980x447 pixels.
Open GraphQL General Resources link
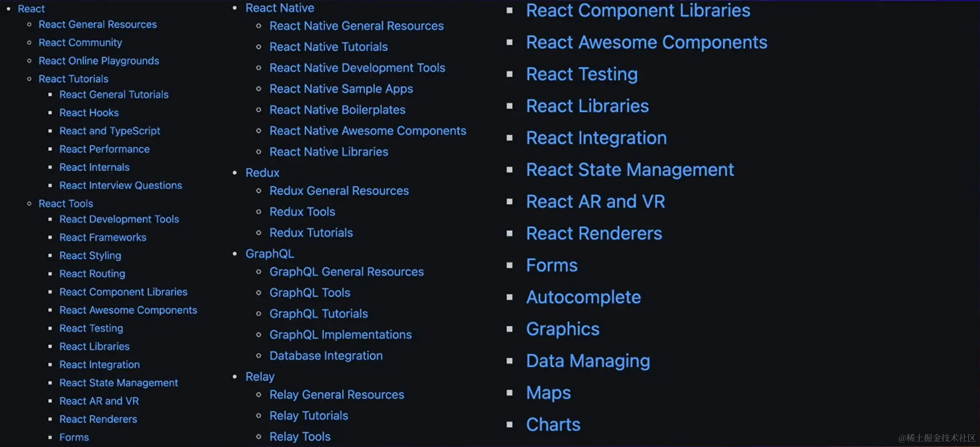pyautogui.click(x=347, y=272)
